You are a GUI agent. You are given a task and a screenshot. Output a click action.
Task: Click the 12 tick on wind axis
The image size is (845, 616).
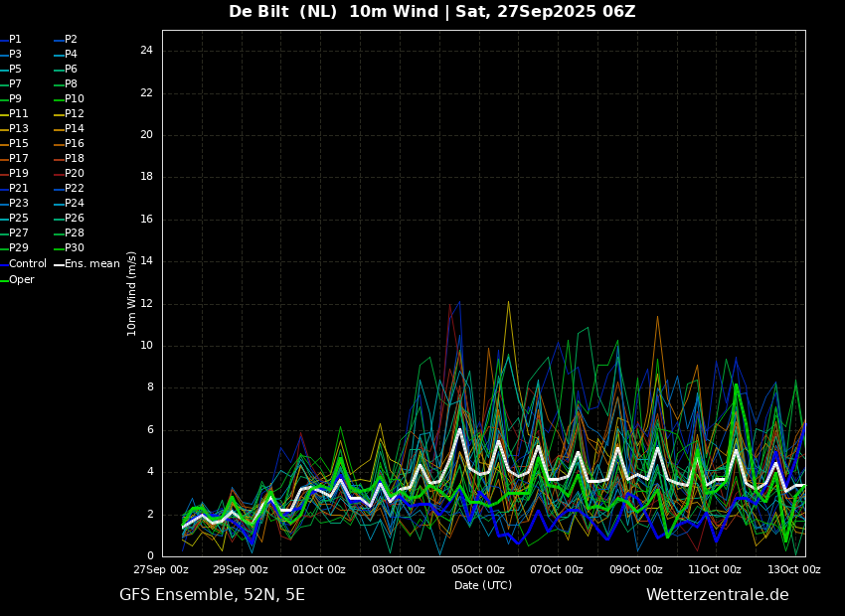tap(146, 304)
